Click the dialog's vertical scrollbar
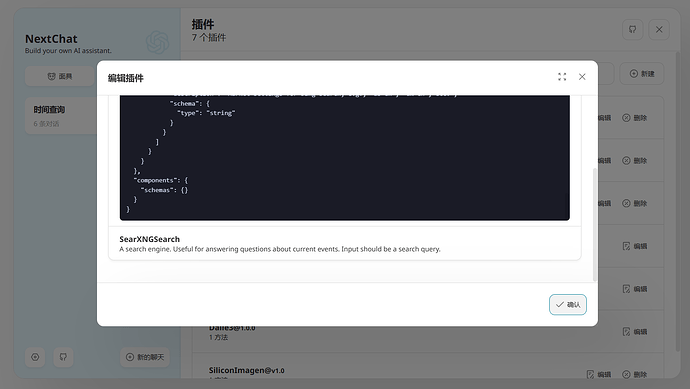690x389 pixels. coord(595,224)
